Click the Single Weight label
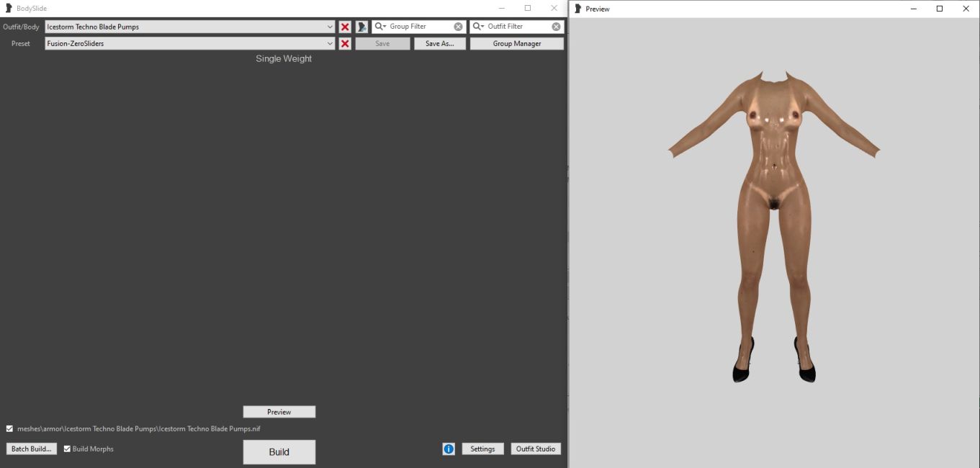Viewport: 980px width, 468px height. [x=284, y=59]
